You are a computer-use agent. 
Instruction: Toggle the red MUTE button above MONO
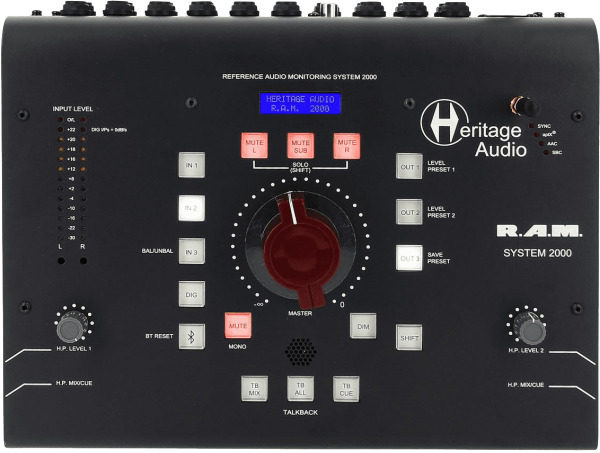[237, 326]
